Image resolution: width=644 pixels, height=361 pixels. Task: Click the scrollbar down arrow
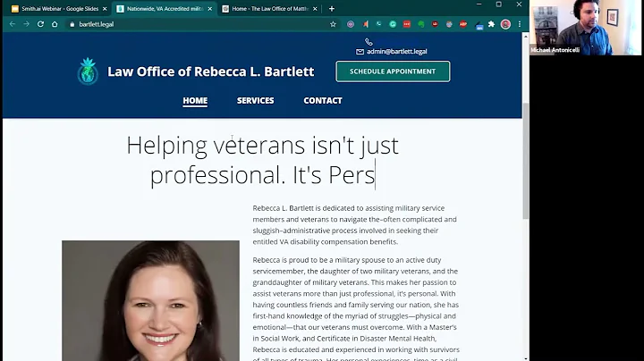[526, 358]
